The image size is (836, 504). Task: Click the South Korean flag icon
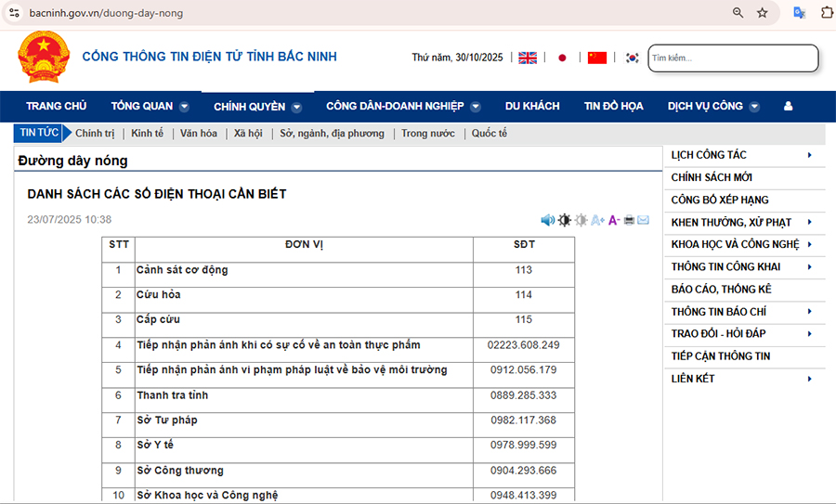pos(632,58)
